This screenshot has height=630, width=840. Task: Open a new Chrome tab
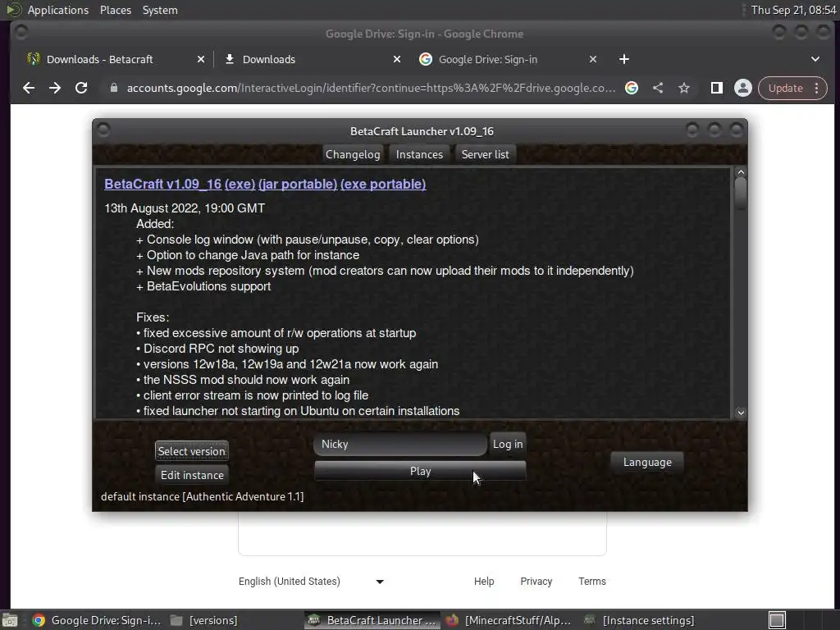coord(623,59)
